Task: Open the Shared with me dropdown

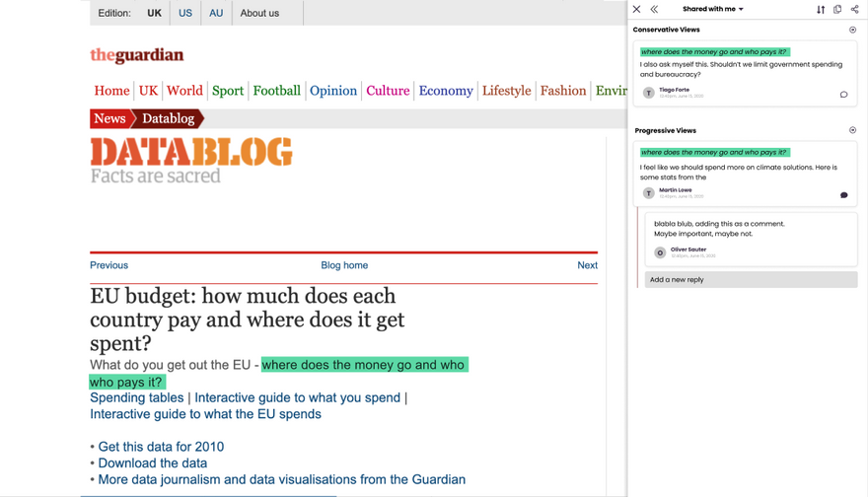Action: (x=713, y=10)
